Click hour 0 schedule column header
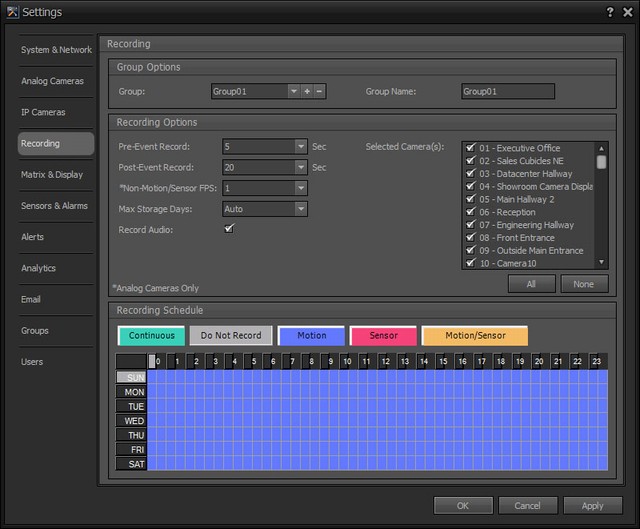Viewport: 640px width, 529px height. click(156, 361)
